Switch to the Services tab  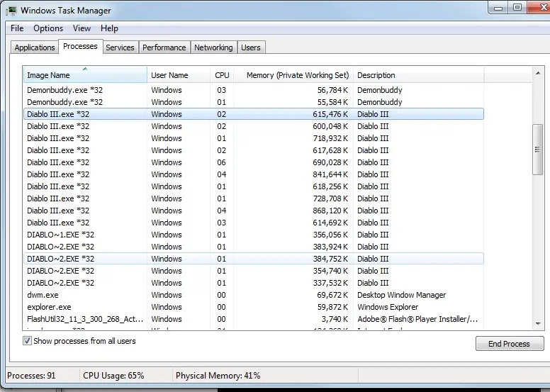coord(120,47)
